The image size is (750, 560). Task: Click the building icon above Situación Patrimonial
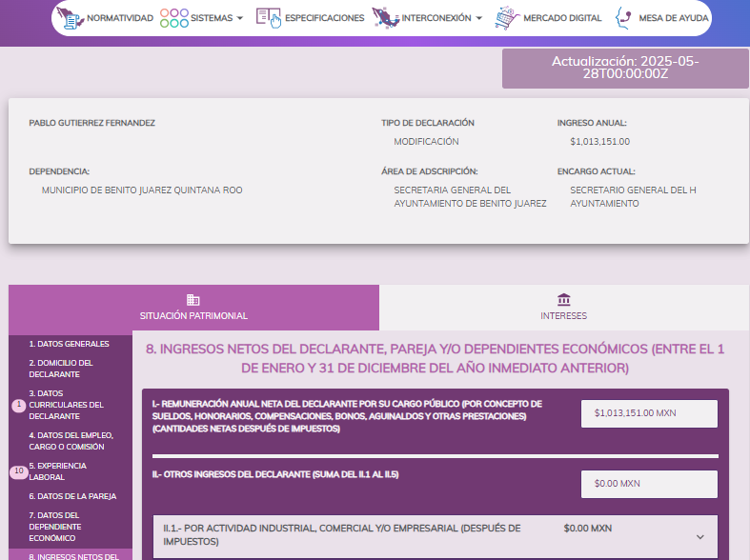click(x=193, y=299)
